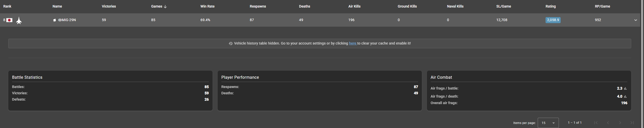Collapse the MiG-29N row with the chevron
The image size is (644, 128).
(635, 20)
